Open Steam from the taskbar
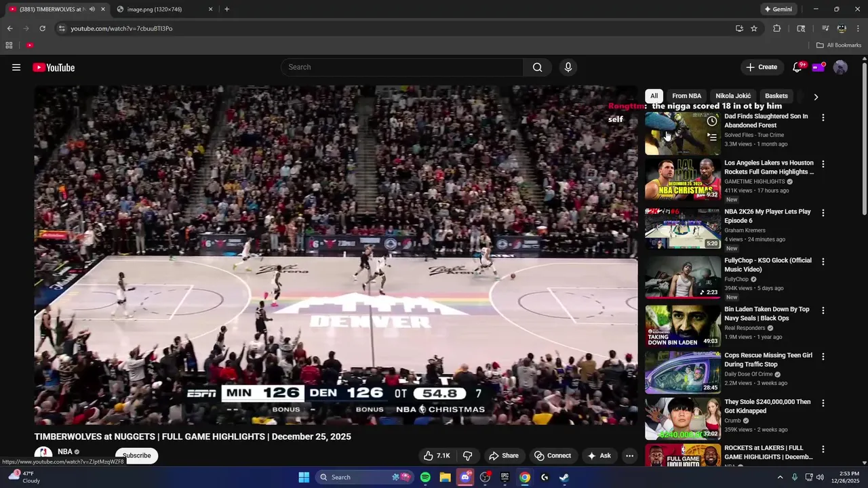Viewport: 868px width, 488px height. pyautogui.click(x=564, y=477)
